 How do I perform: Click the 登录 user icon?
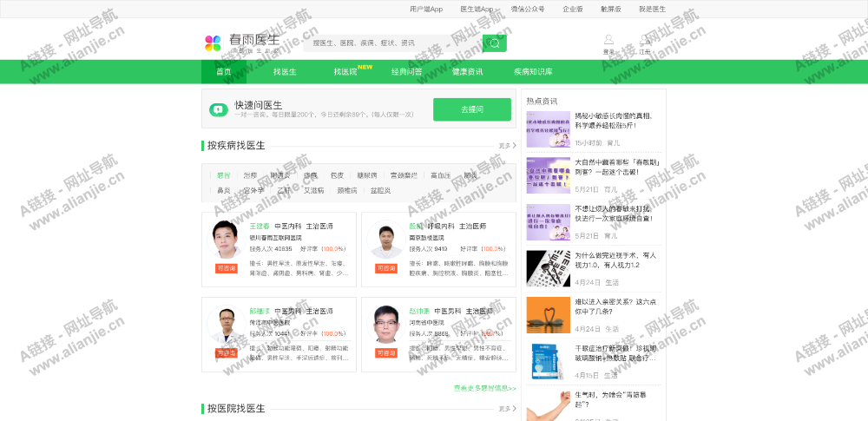(608, 39)
